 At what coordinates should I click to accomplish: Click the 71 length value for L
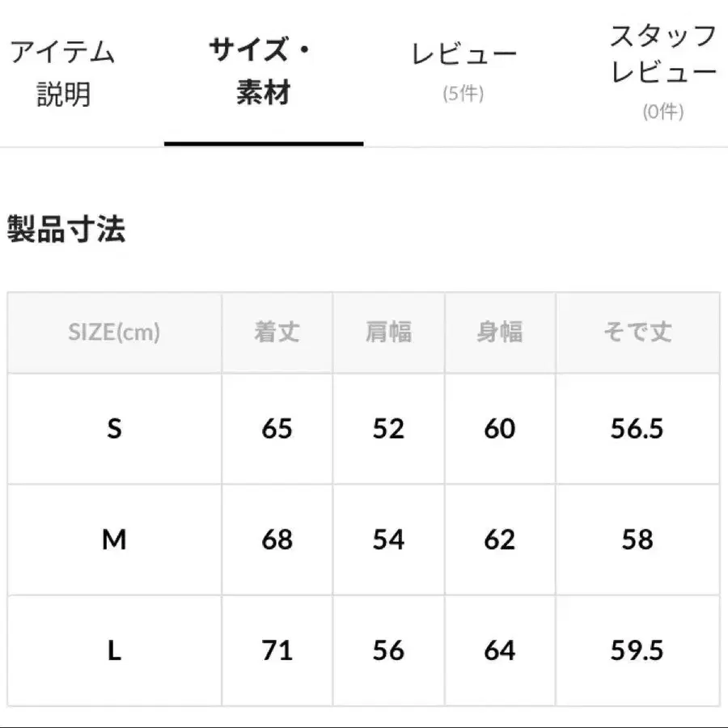coord(276,649)
